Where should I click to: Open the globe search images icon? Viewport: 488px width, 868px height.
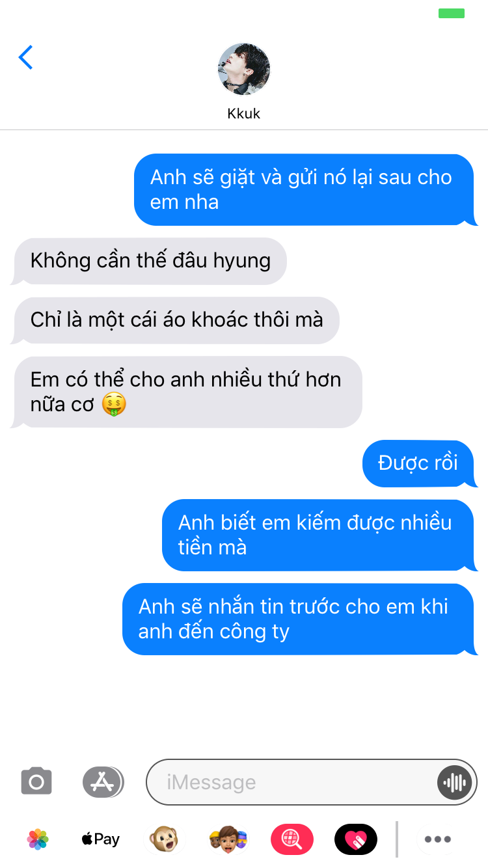click(291, 839)
